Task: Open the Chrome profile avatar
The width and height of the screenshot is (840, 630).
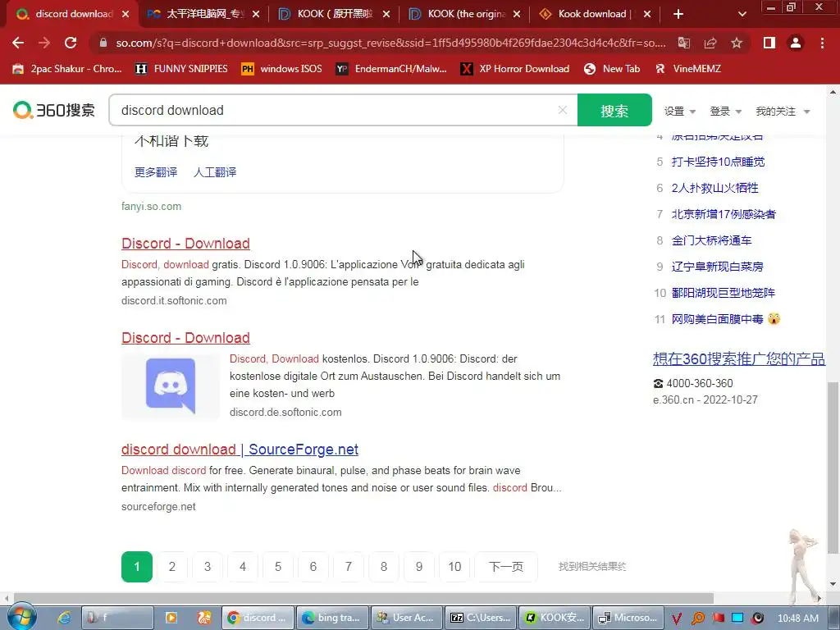Action: 796,43
